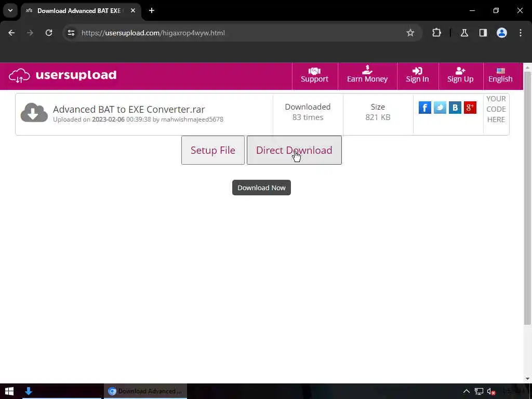Click the muted volume tray icon
The width and height of the screenshot is (532, 399).
tap(491, 392)
